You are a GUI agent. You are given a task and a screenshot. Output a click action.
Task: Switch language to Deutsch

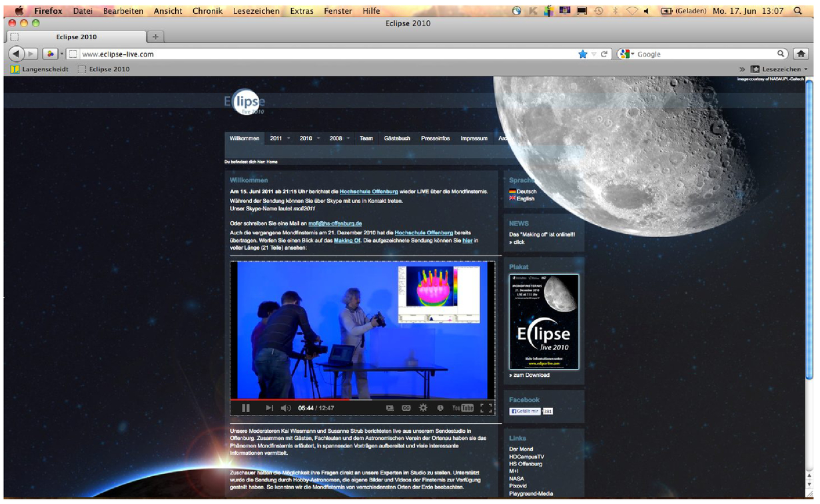(x=523, y=191)
